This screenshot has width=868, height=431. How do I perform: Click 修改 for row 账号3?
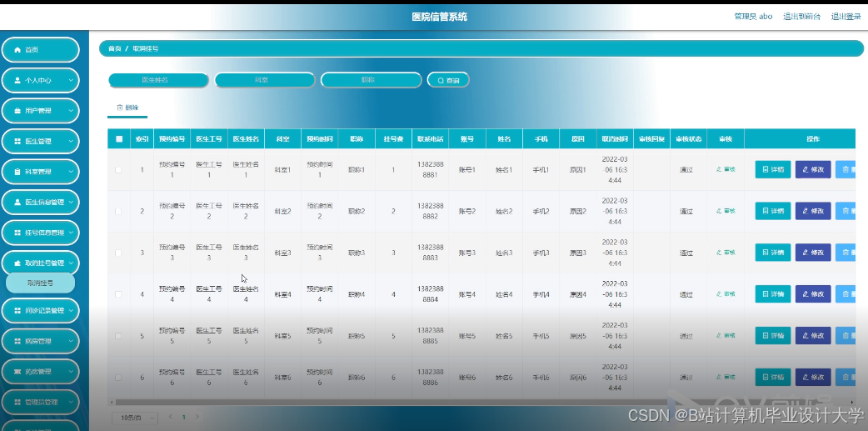point(813,253)
